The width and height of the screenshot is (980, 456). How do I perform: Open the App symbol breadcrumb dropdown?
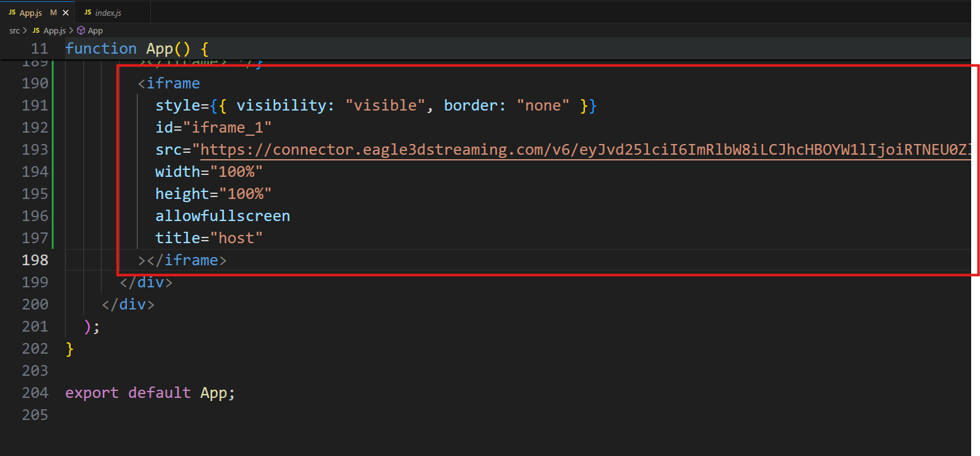pyautogui.click(x=95, y=30)
